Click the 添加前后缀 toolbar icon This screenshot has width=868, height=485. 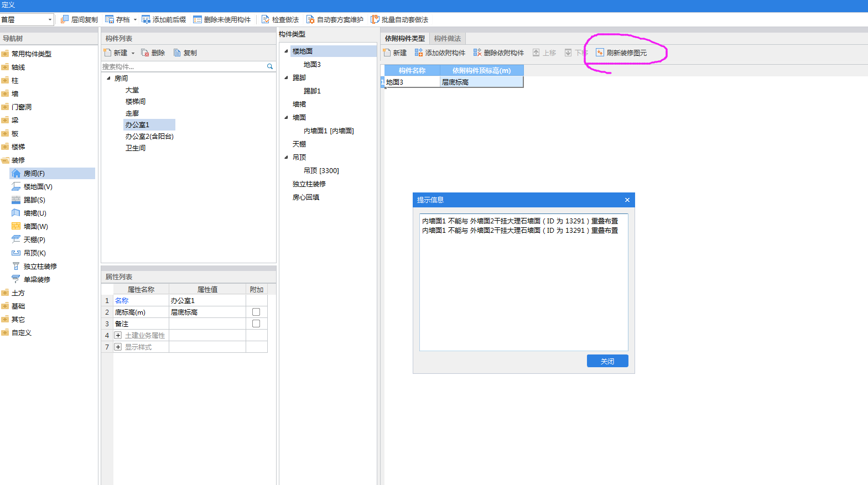[x=146, y=19]
